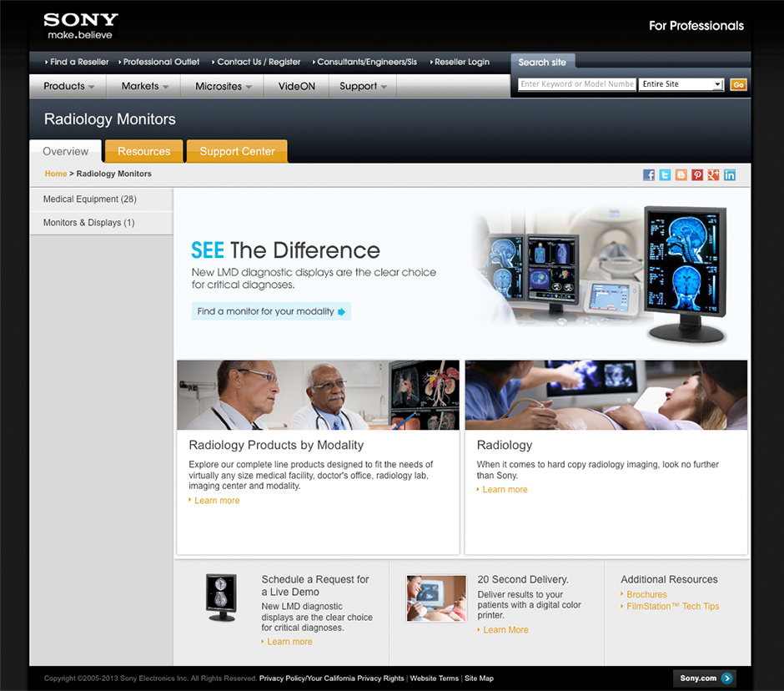The height and width of the screenshot is (691, 784).
Task: Click Learn more under Radiology Products by Modality
Action: click(217, 501)
